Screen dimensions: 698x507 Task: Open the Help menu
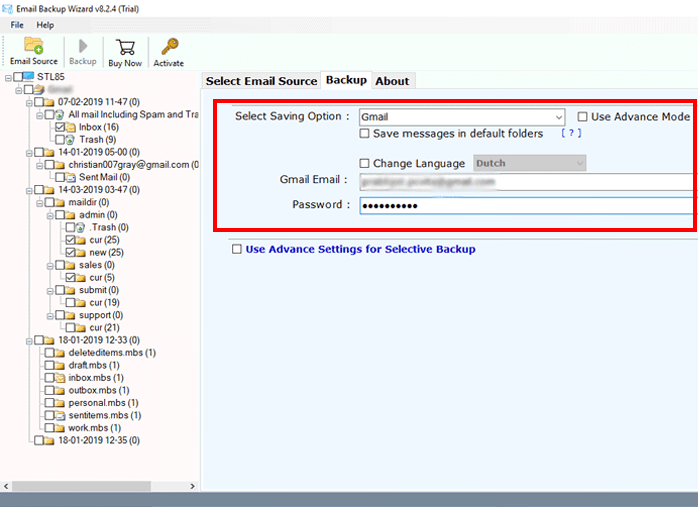click(45, 25)
